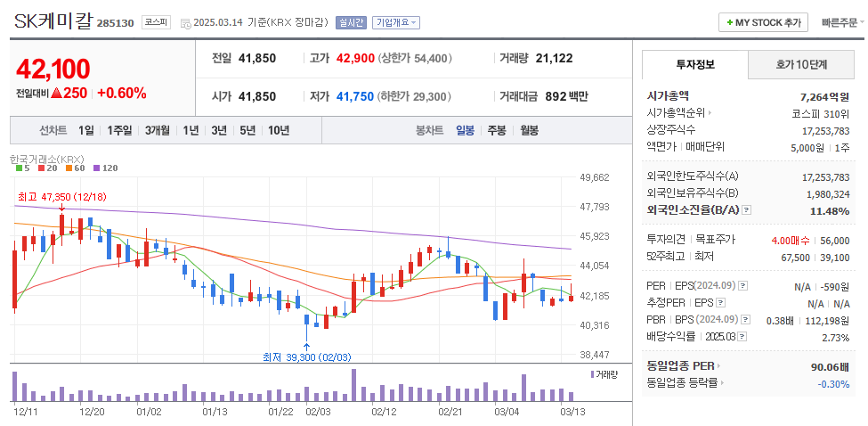Click the purple 120-day average legend square
The image size is (868, 426).
coord(96,168)
